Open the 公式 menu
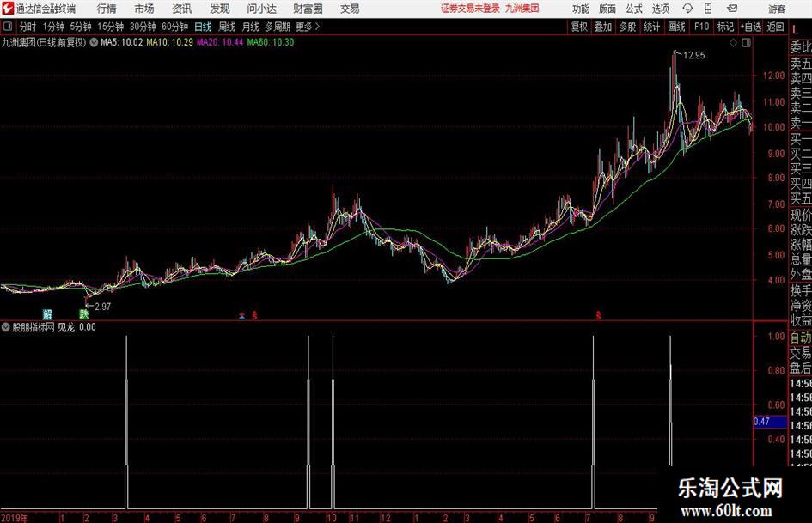This screenshot has width=812, height=523. tap(634, 9)
